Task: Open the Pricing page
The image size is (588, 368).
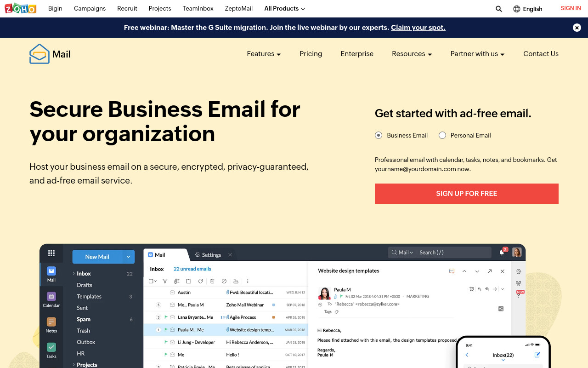Action: tap(311, 54)
